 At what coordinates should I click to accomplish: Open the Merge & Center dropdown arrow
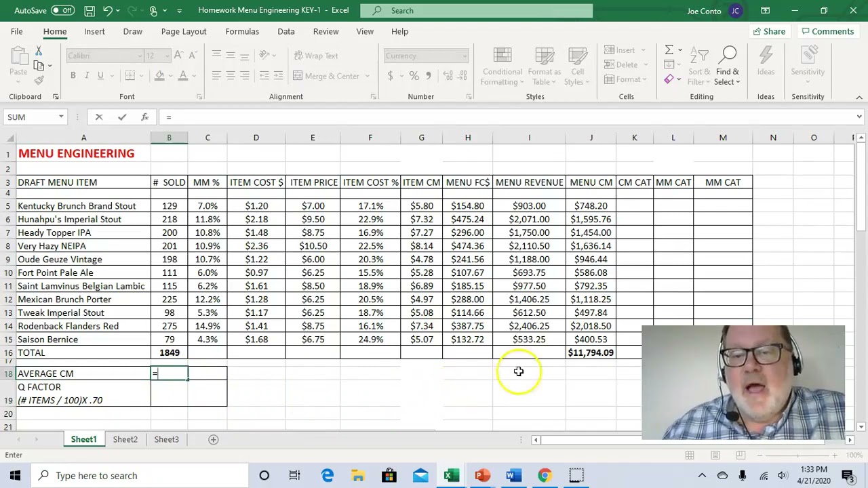(367, 76)
